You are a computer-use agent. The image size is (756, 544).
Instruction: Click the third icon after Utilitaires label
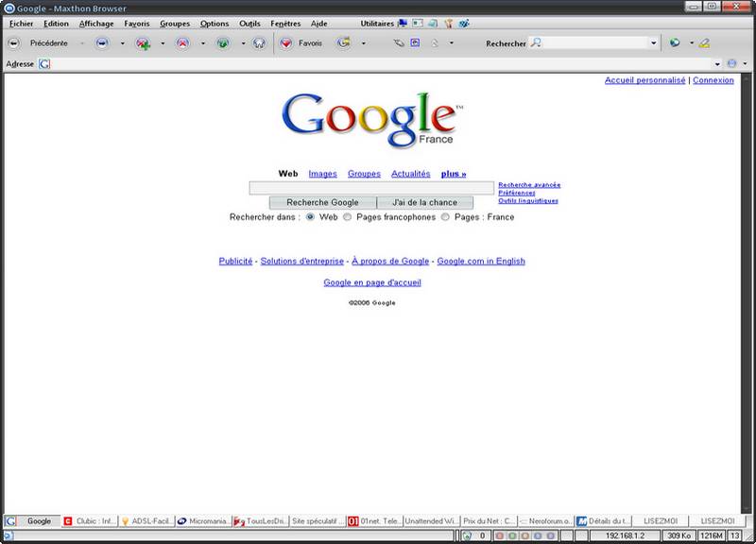pyautogui.click(x=433, y=23)
